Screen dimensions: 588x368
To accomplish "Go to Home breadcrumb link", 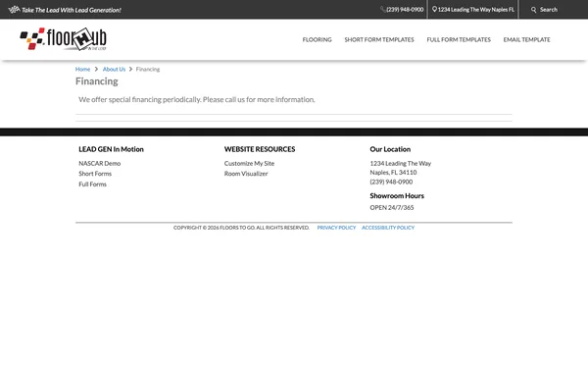I will coord(82,69).
